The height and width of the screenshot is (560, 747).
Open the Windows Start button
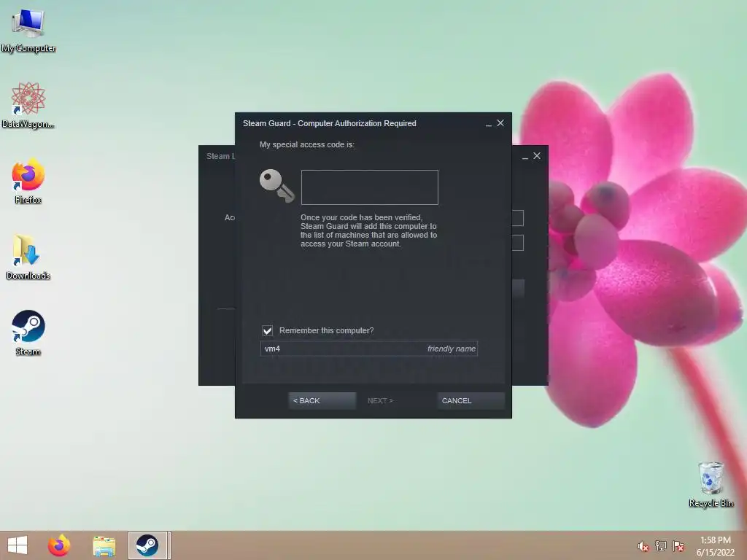[18, 545]
